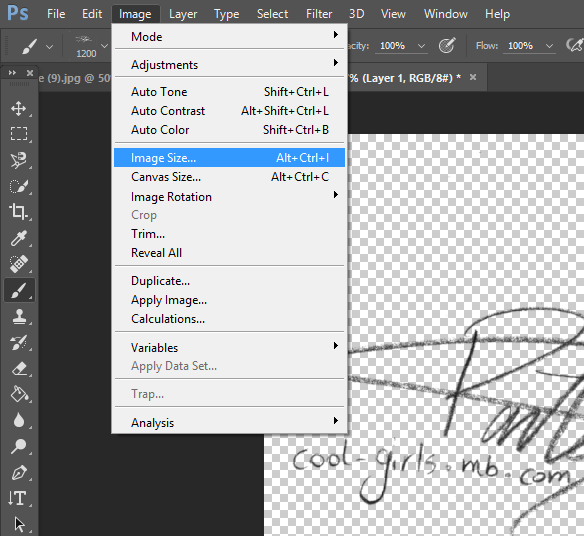Choose Auto Tone

229,92
